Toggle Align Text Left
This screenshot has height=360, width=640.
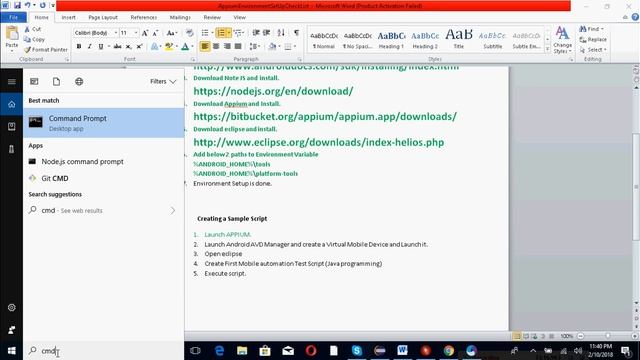[x=205, y=47]
